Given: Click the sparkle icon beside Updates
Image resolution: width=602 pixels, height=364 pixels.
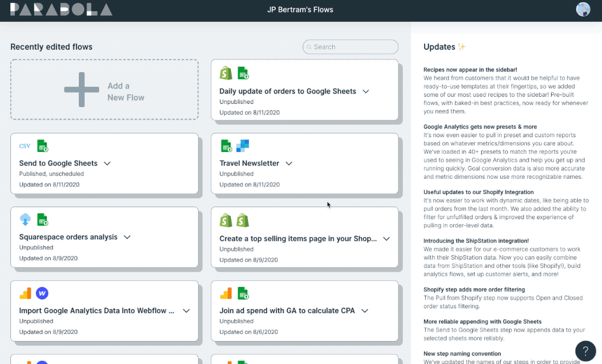Looking at the screenshot, I should [x=461, y=47].
